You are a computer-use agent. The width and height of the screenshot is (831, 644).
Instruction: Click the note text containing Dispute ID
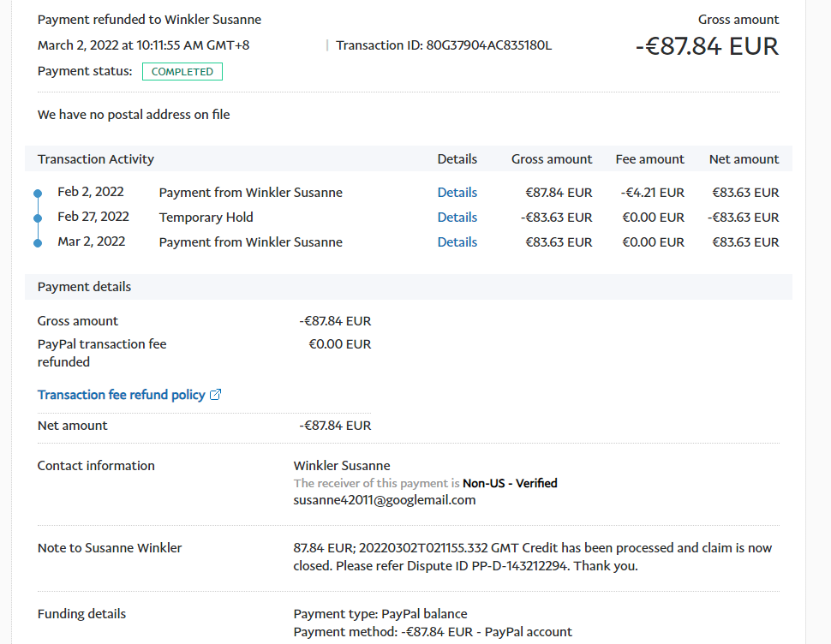(532, 557)
